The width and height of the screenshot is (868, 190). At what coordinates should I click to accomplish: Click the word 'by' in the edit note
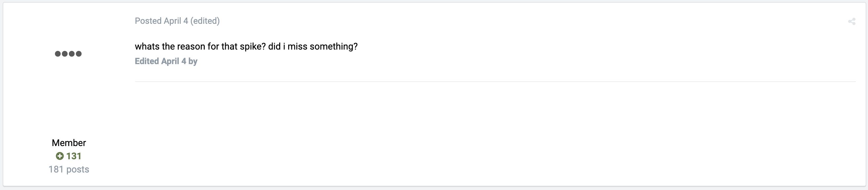[193, 61]
